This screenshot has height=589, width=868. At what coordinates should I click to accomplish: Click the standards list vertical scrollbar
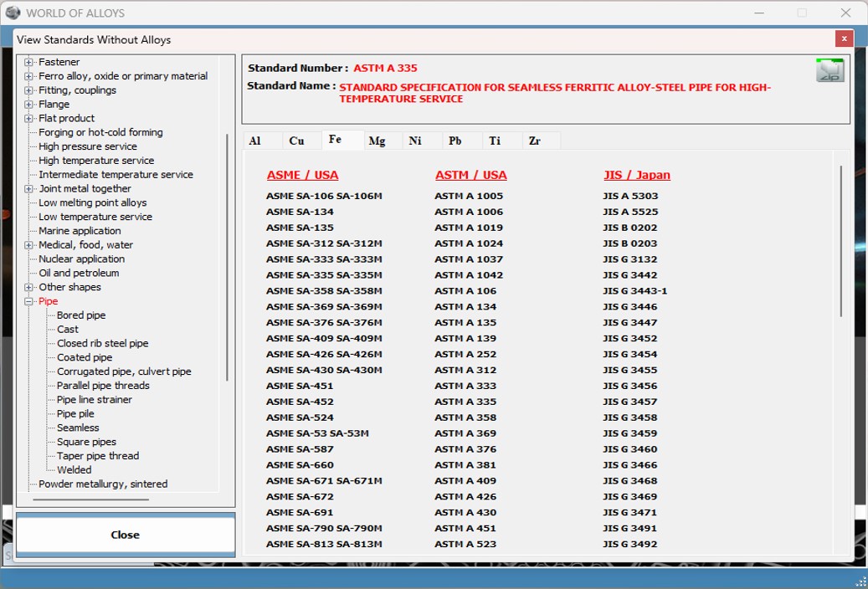point(841,241)
